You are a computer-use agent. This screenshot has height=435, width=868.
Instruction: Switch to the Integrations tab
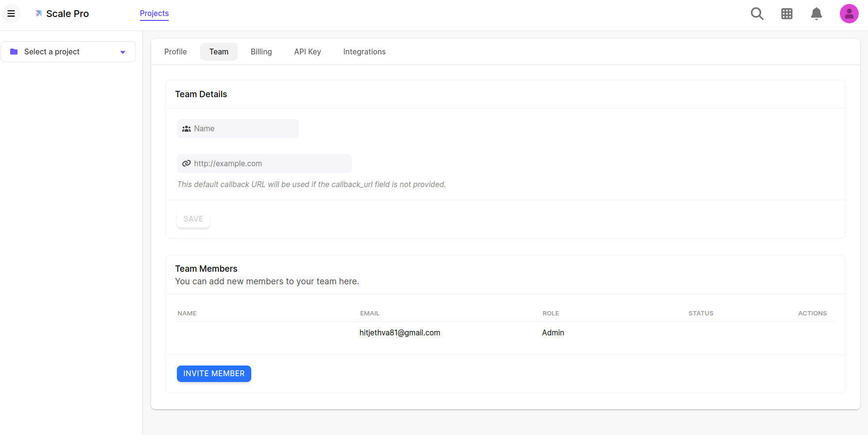tap(364, 52)
